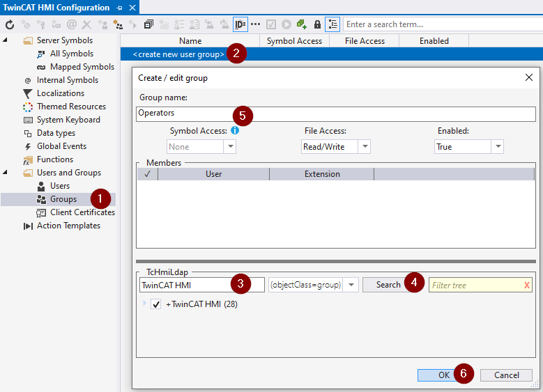Click the TwinCAT HMI LDAP search base field
Screen dimensions: 543x392
[x=202, y=285]
